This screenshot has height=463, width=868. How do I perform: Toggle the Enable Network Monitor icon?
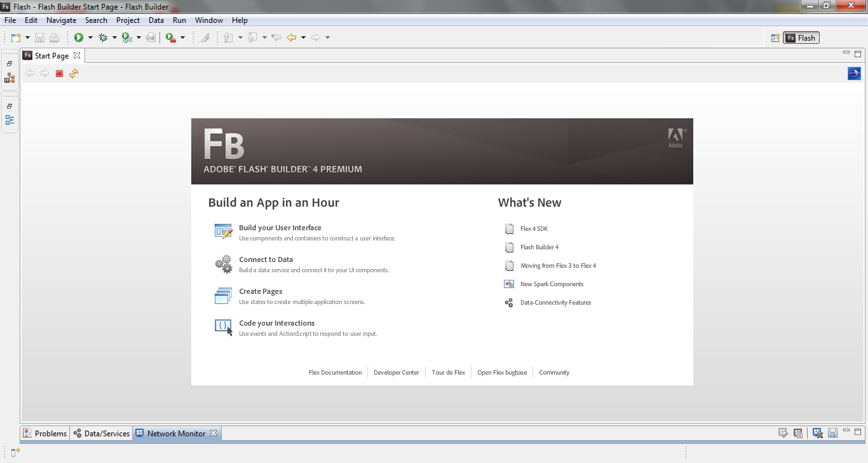click(784, 433)
